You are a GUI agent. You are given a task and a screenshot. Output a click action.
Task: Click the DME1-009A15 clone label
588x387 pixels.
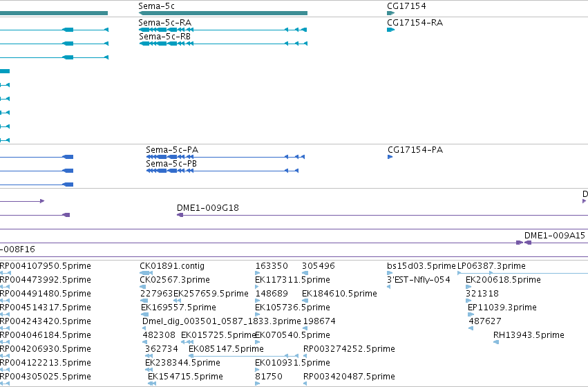[x=555, y=236]
